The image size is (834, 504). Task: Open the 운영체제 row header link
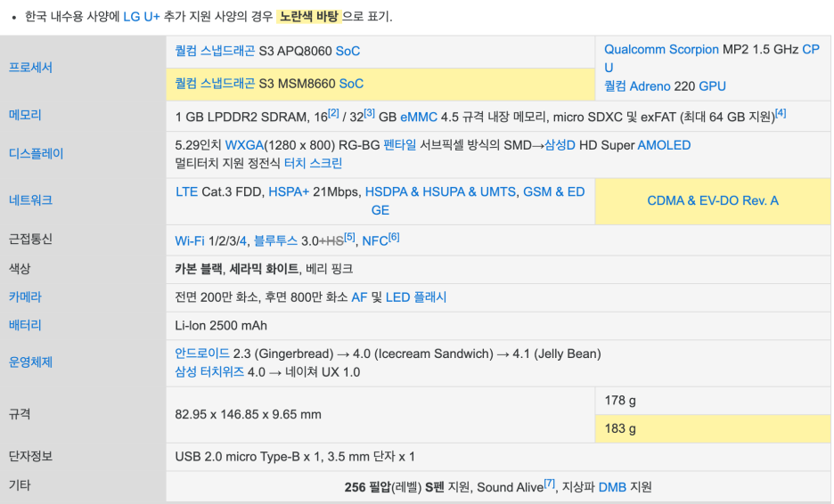click(x=30, y=362)
